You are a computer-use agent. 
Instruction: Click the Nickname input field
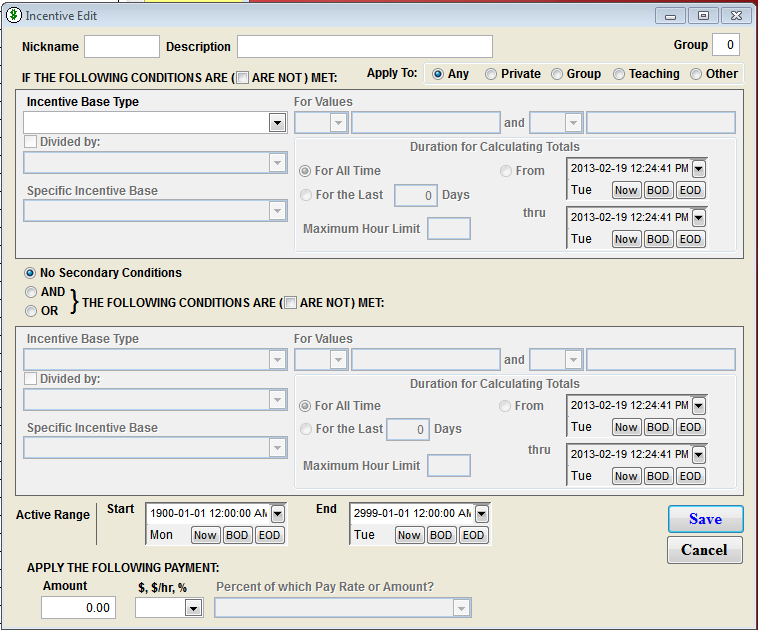(x=122, y=46)
